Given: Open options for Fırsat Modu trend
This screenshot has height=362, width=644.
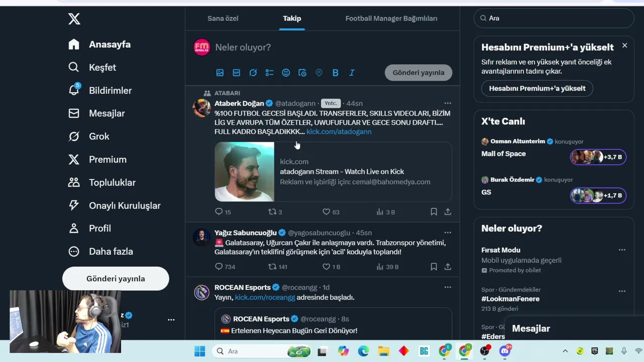Looking at the screenshot, I should pos(622,250).
